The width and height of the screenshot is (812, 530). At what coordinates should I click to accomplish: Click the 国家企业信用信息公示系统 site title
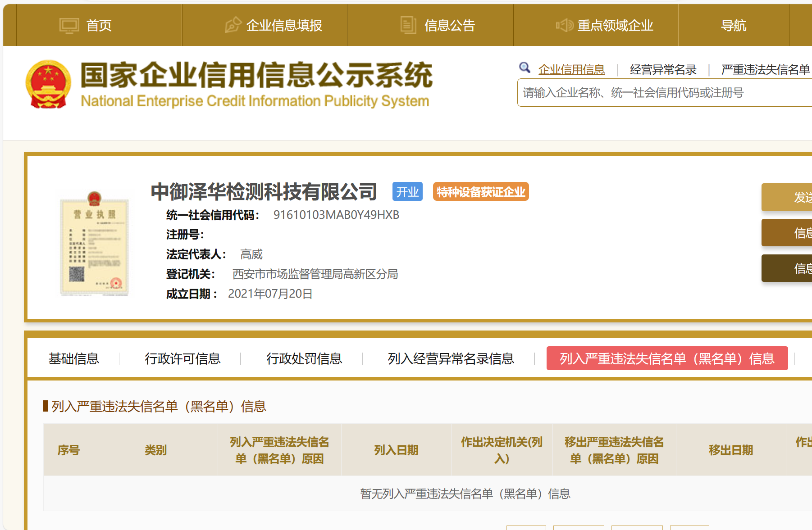[x=256, y=75]
